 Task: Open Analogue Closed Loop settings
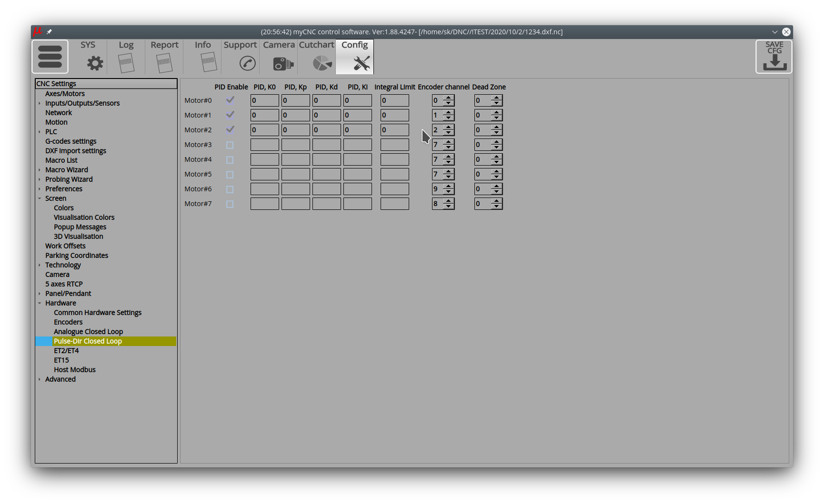point(88,332)
